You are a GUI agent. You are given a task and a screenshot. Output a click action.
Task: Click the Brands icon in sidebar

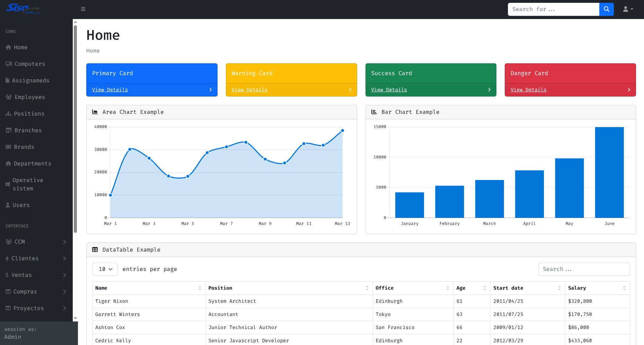tap(8, 147)
